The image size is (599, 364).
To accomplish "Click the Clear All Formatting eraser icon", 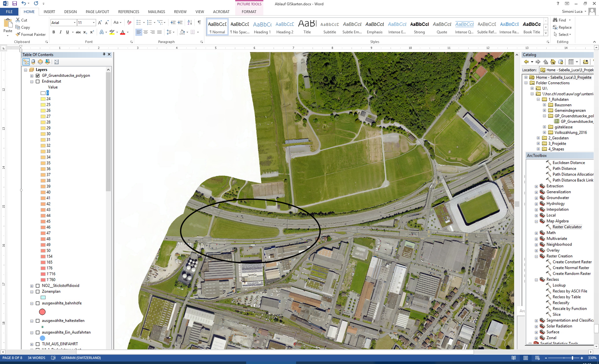I will (x=129, y=22).
